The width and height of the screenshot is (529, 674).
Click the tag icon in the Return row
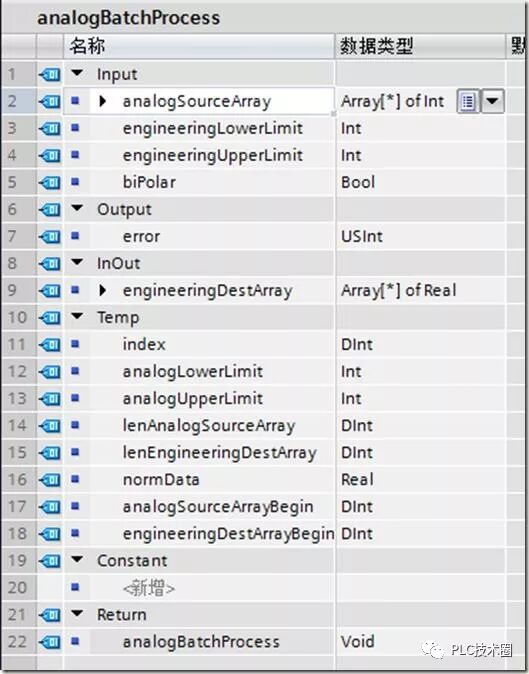(x=49, y=615)
